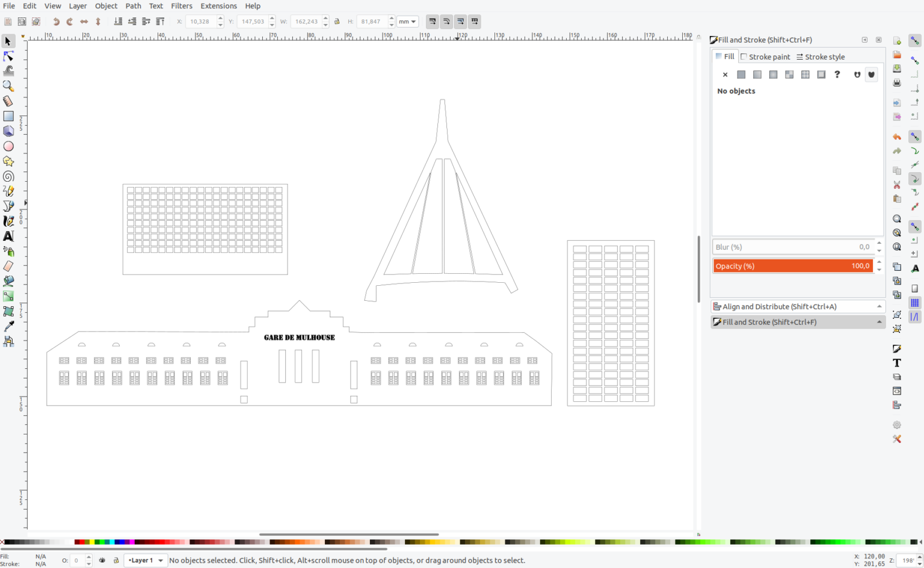Screen dimensions: 924x568
Task: Select the Text tool in toolbox
Action: point(8,236)
